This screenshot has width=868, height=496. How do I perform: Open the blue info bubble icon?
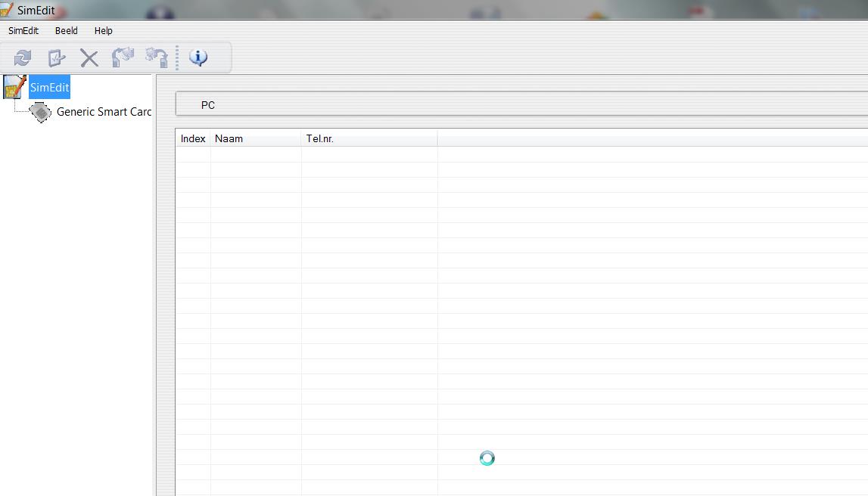(x=198, y=57)
